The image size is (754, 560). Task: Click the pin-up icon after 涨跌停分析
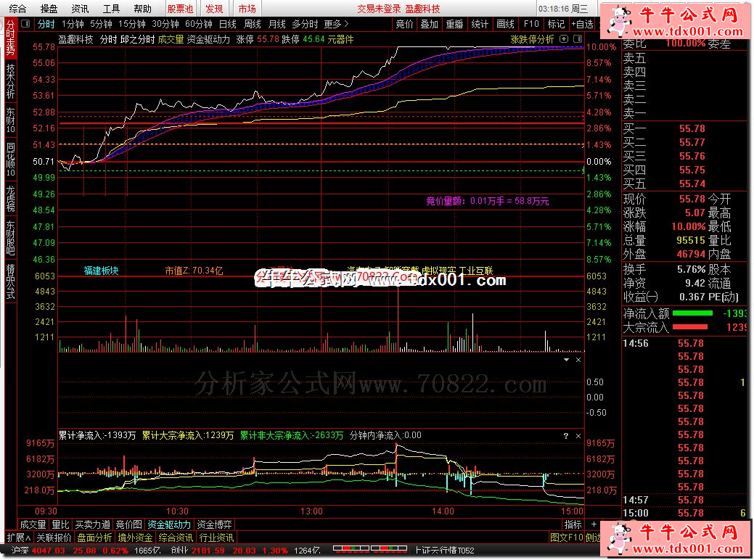[x=564, y=39]
